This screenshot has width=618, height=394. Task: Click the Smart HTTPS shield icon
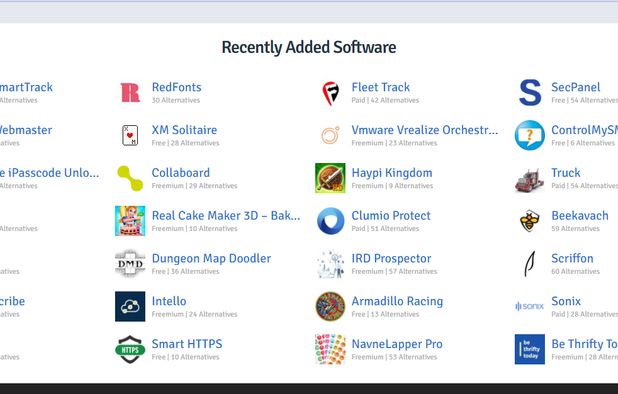tap(130, 349)
